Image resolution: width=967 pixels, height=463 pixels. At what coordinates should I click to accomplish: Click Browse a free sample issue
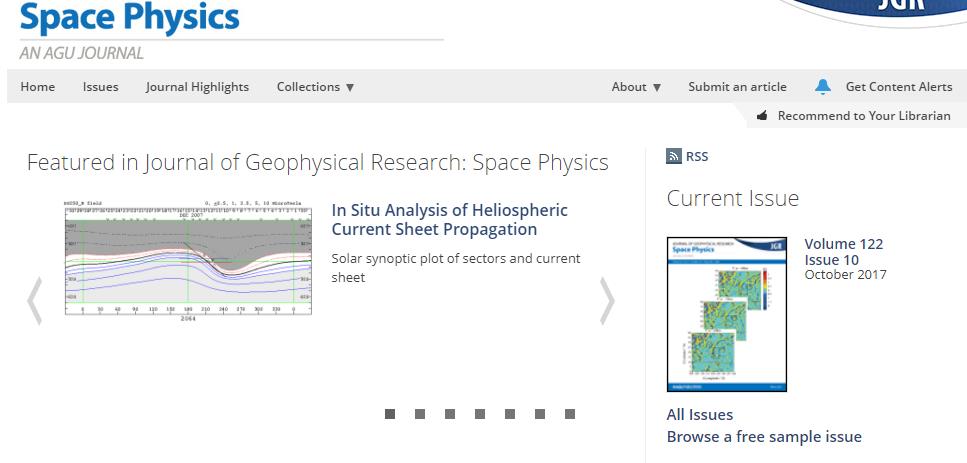pos(764,437)
